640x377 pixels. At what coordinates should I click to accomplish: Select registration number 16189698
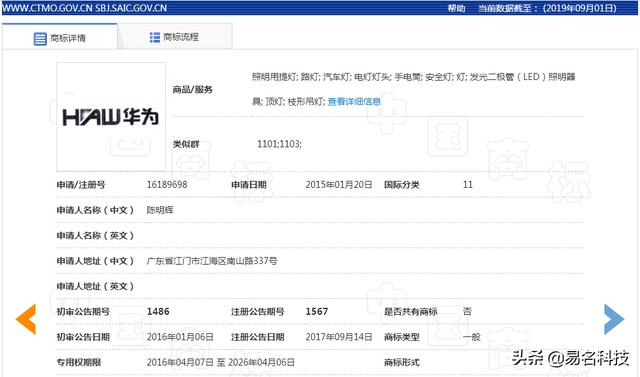pos(167,184)
